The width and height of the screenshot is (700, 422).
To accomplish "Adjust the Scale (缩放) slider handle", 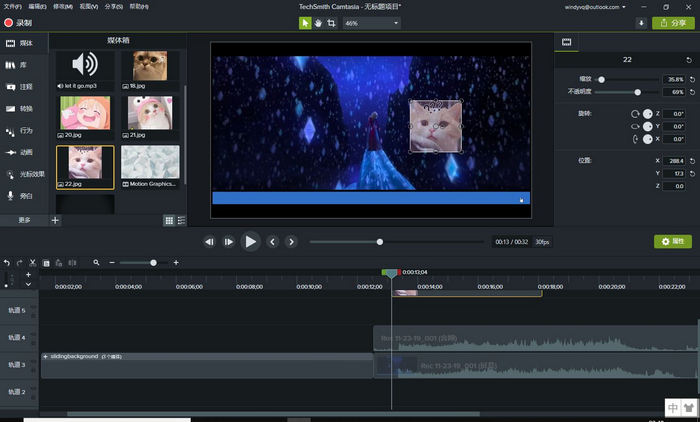I will [x=601, y=79].
